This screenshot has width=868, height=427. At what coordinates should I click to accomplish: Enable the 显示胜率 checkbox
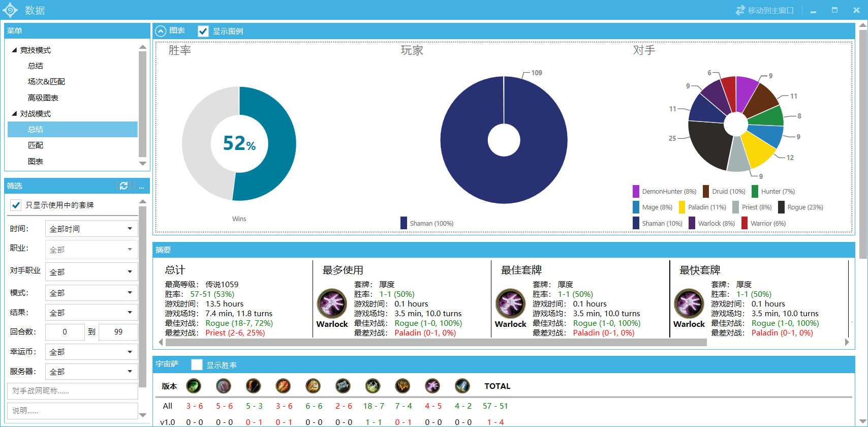coord(197,364)
